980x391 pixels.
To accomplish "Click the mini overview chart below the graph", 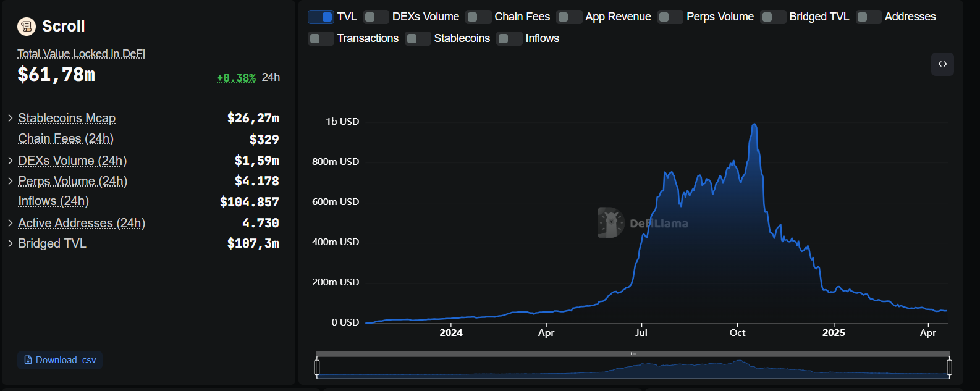I will click(633, 368).
